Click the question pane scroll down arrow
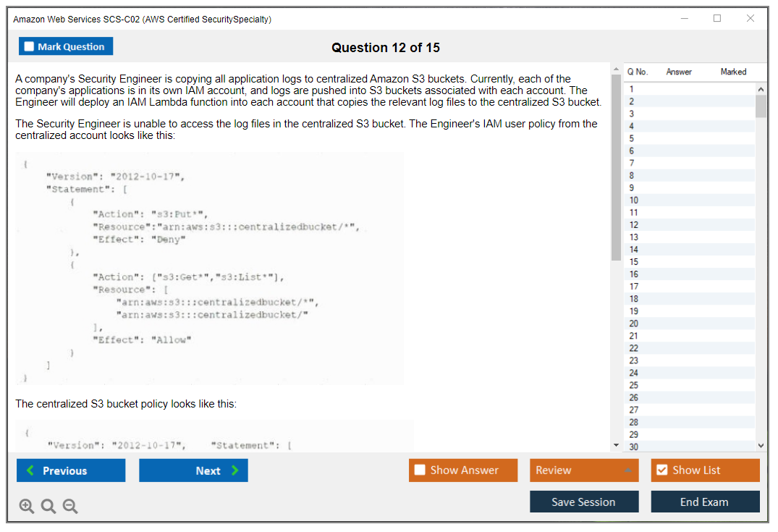 616,445
